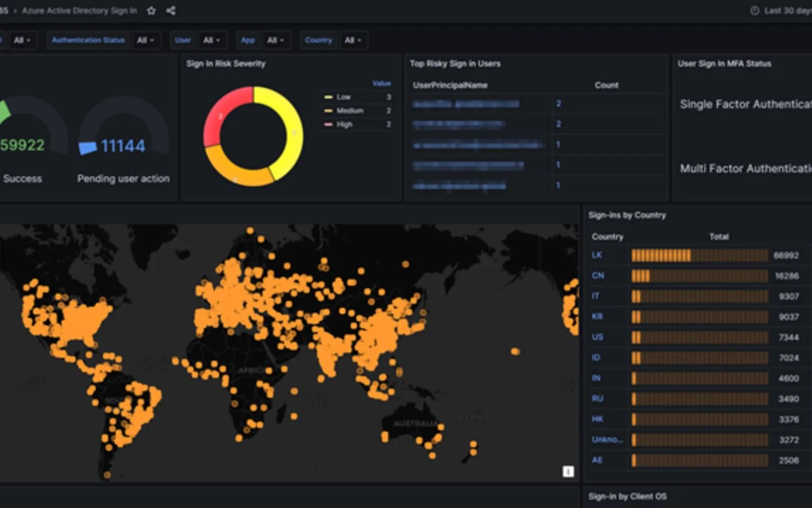Click the Authentication Status filter label
812x508 pixels.
(88, 40)
